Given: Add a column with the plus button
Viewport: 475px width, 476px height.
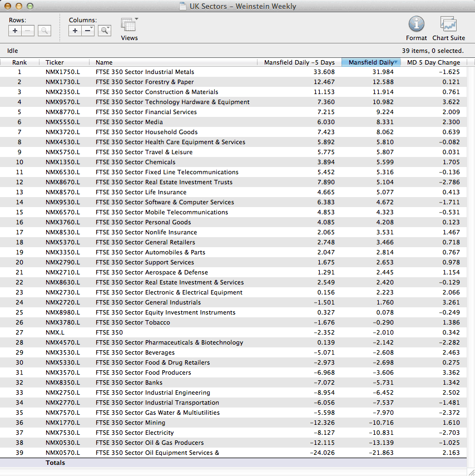Looking at the screenshot, I should [x=75, y=31].
